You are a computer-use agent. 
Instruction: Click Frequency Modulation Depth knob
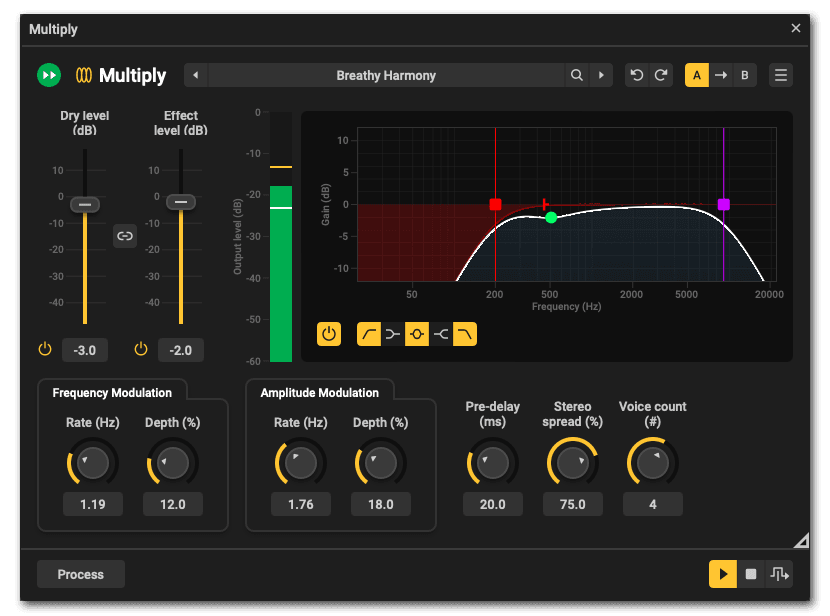[x=173, y=463]
